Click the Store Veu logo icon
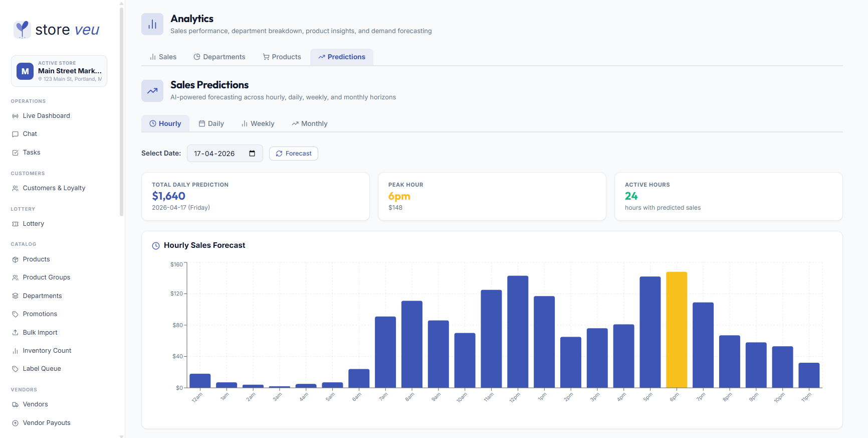Image resolution: width=868 pixels, height=438 pixels. point(22,30)
